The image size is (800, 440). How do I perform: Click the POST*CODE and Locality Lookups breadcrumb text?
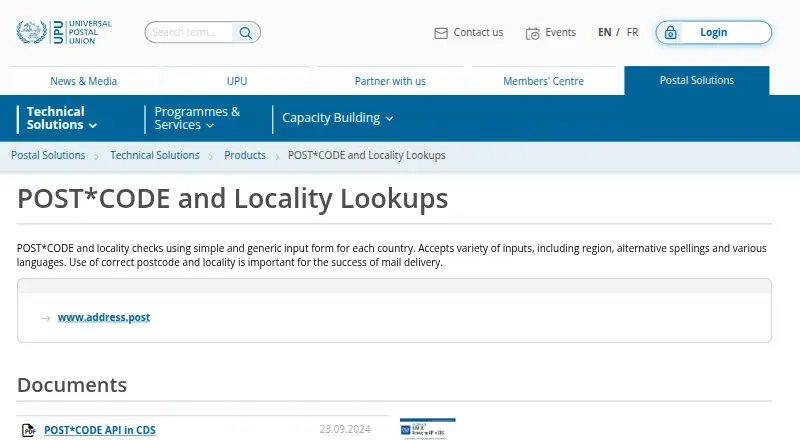point(366,155)
